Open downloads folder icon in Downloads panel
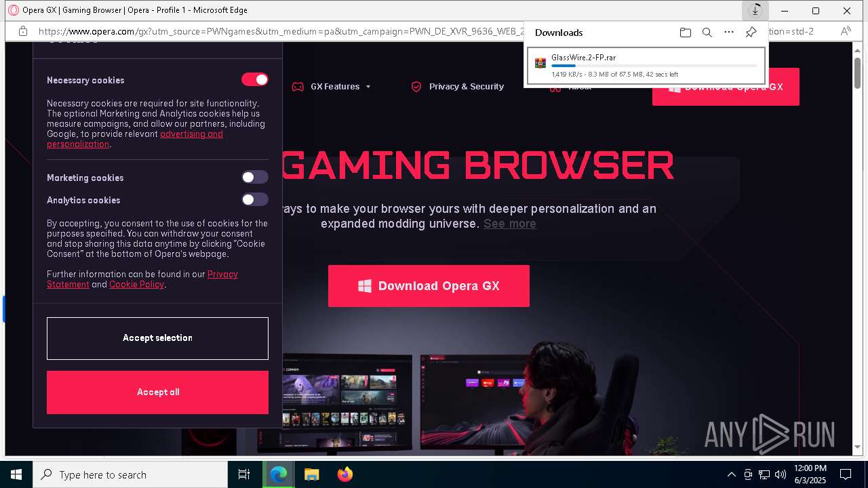The image size is (868, 488). point(686,33)
